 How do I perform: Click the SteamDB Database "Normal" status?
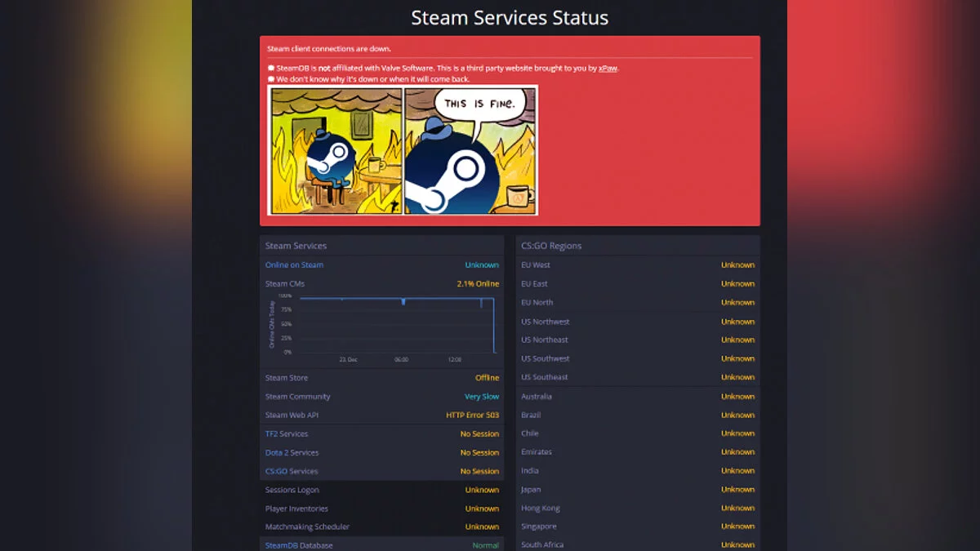click(485, 545)
